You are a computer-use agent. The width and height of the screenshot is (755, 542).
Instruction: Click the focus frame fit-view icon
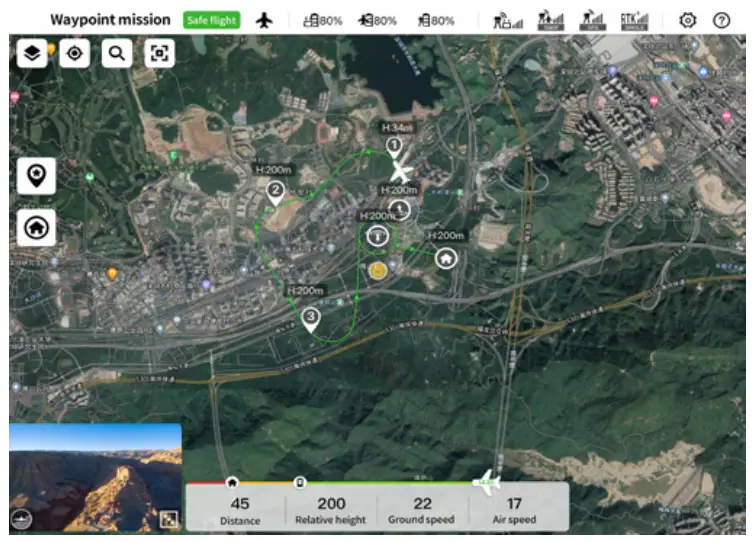coord(159,53)
